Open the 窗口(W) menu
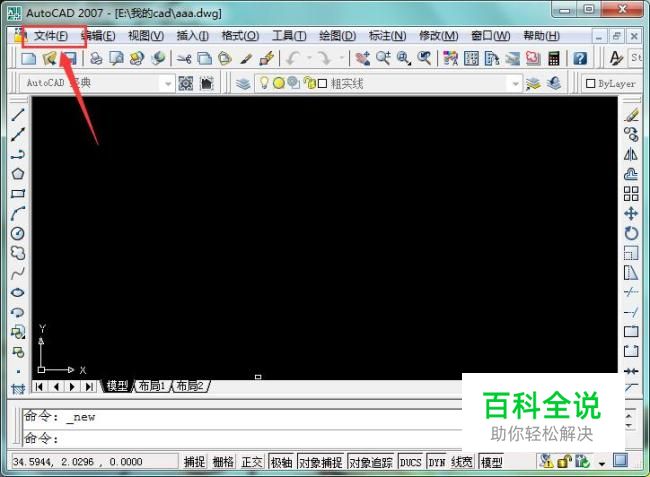650x477 pixels. tap(491, 36)
